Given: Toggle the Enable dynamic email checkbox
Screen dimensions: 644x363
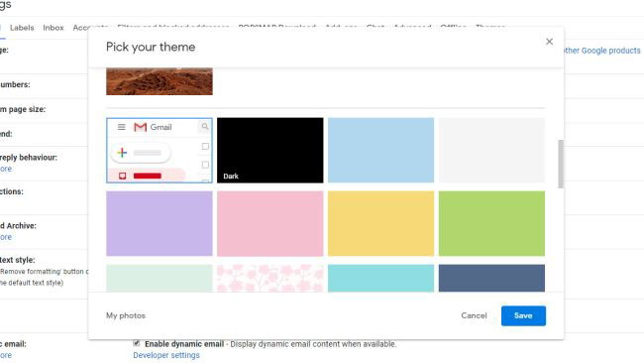Looking at the screenshot, I should coord(137,343).
